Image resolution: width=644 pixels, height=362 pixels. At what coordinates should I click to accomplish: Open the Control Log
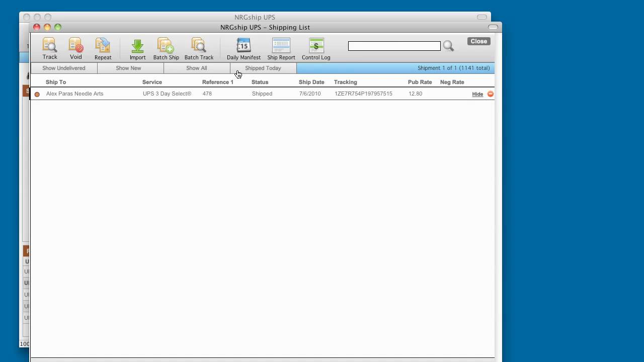pos(316,49)
